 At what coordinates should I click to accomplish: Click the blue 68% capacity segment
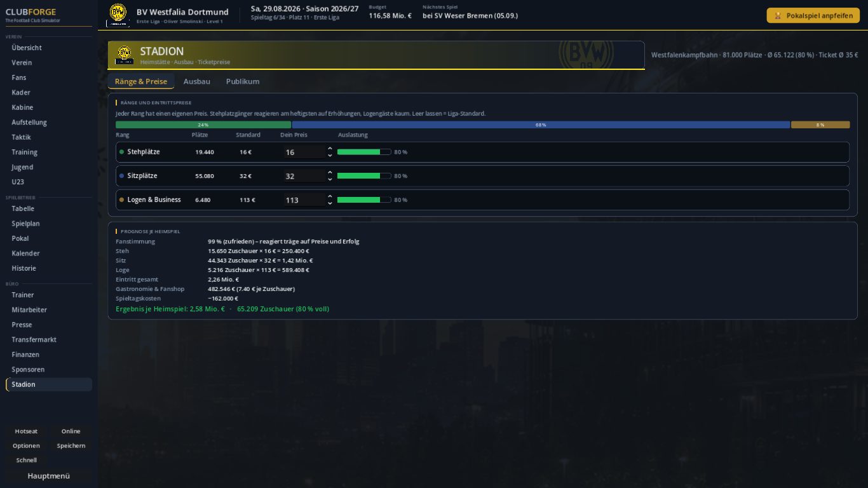point(541,125)
